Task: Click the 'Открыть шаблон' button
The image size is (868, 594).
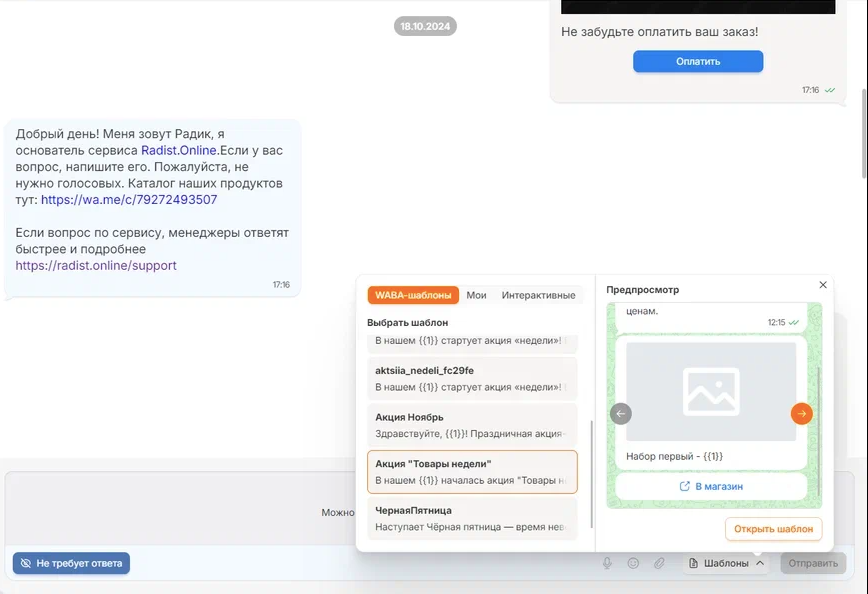Action: (773, 528)
